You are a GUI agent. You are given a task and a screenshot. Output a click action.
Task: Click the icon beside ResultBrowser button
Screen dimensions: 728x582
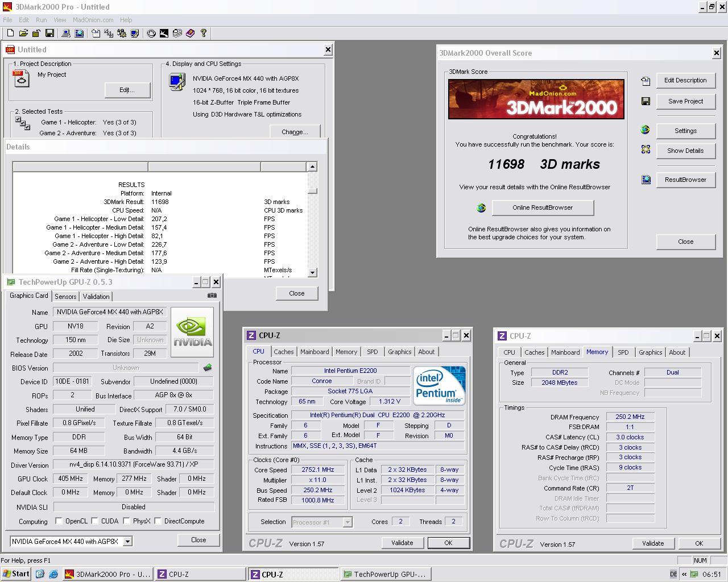(646, 180)
